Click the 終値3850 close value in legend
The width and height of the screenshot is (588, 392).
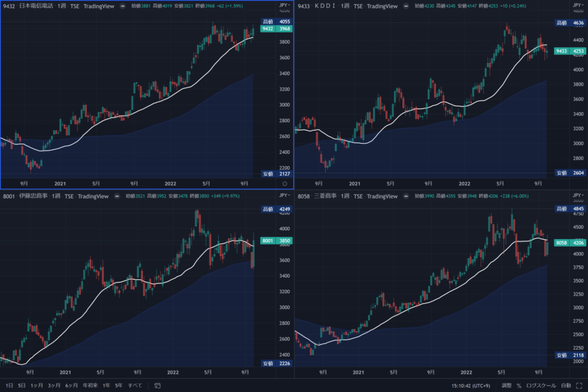point(199,196)
